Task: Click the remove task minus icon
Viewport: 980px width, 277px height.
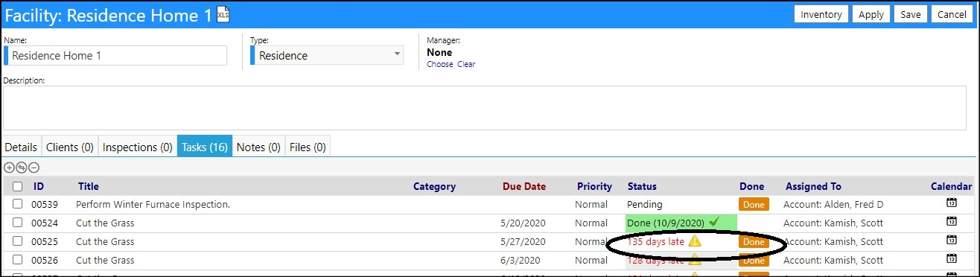Action: coord(34,168)
